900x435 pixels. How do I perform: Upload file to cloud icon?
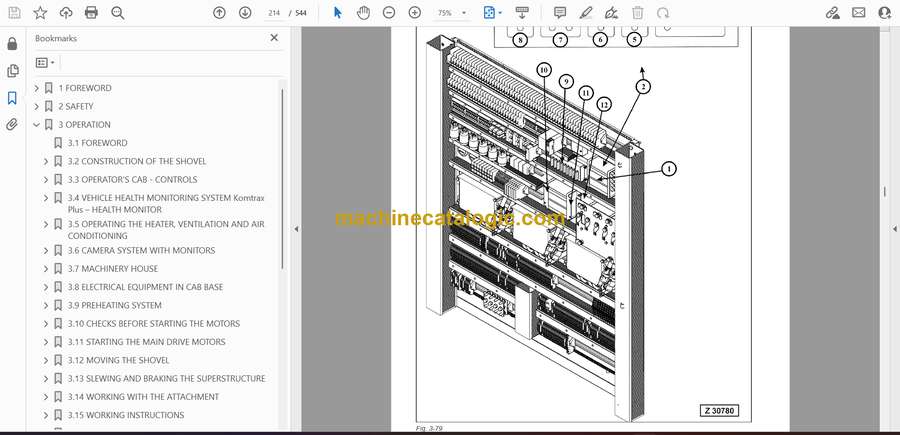(66, 13)
